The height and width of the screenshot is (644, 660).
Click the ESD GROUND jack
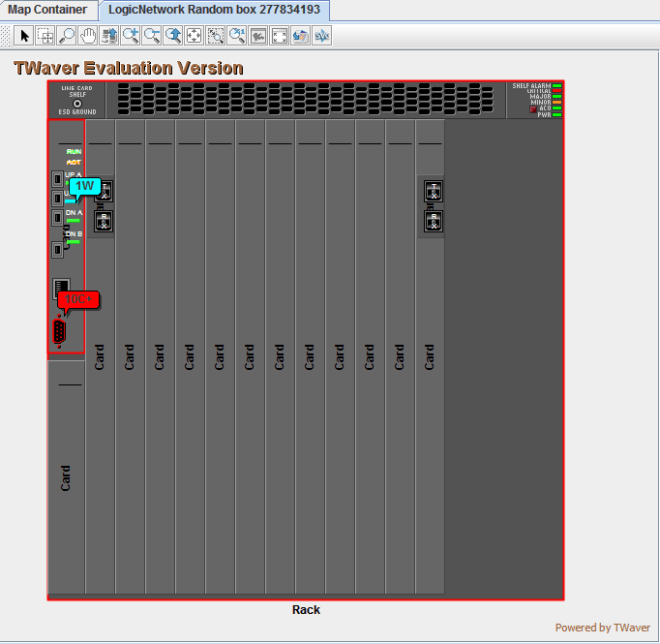[x=77, y=104]
